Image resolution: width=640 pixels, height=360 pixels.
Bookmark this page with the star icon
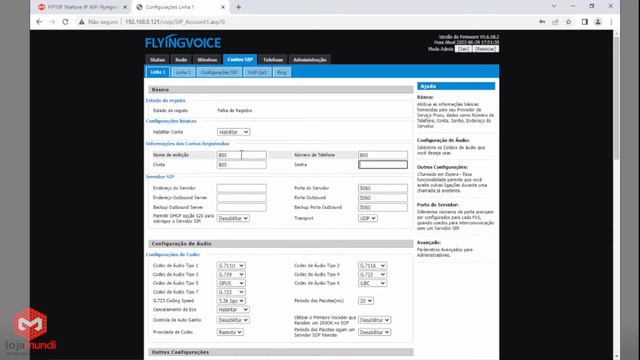pyautogui.click(x=569, y=22)
